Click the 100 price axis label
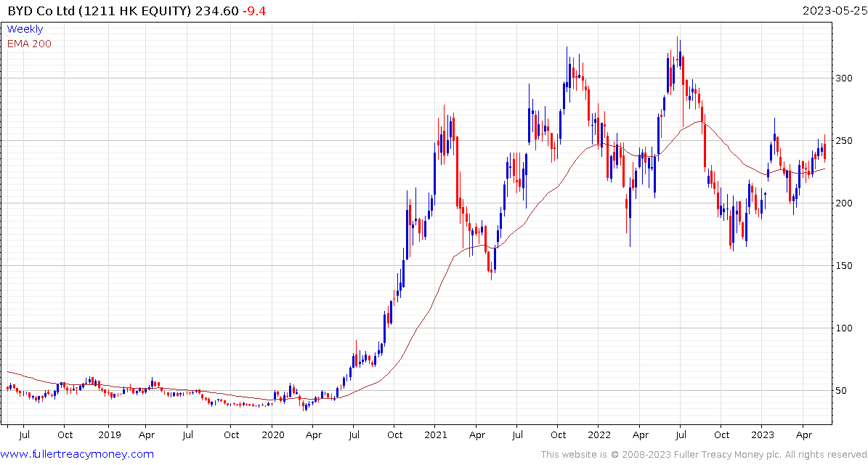Screen dimensions: 868x465 843,328
